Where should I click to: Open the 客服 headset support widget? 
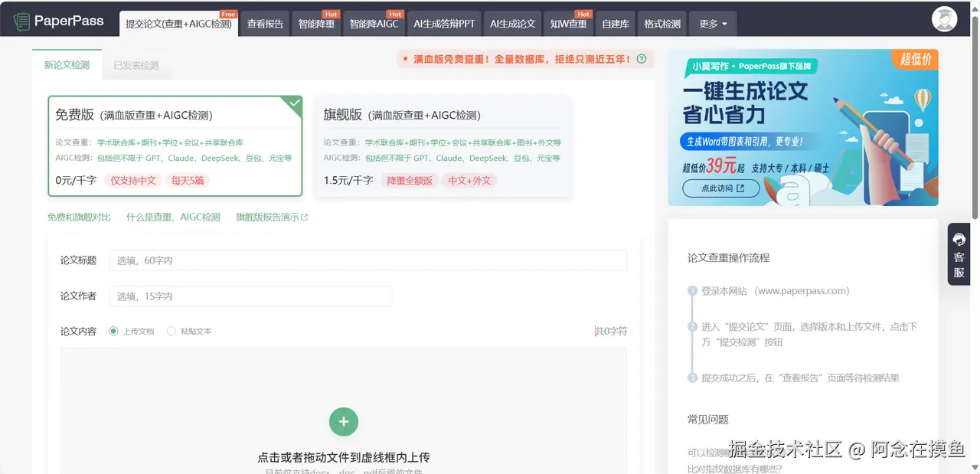(x=959, y=254)
